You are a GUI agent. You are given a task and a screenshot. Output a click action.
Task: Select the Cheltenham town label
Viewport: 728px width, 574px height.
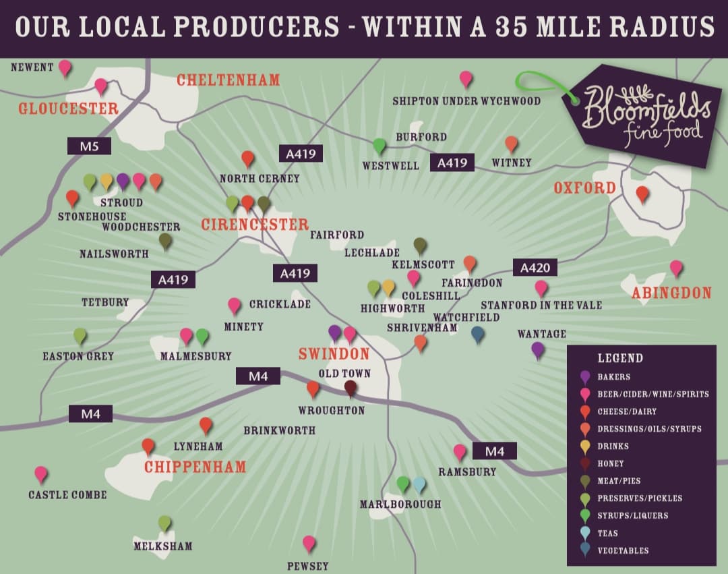(x=228, y=80)
